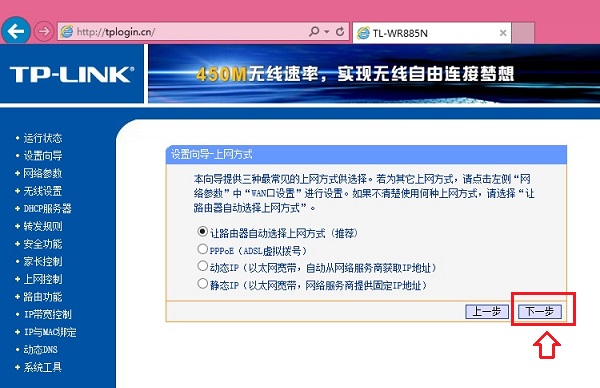Expand 上网控制 menu
Image resolution: width=600 pixels, height=388 pixels.
click(x=42, y=279)
